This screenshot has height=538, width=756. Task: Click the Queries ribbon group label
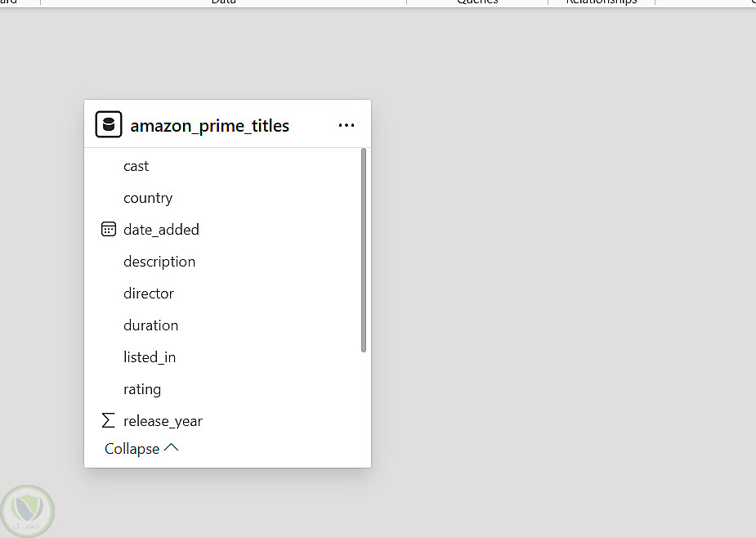point(477,2)
